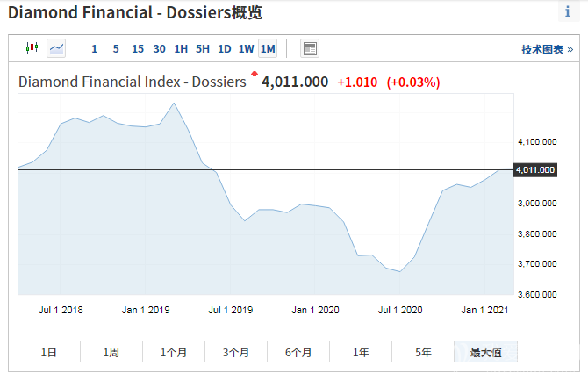
Task: Toggle the 1M monthly interval
Action: pyautogui.click(x=268, y=49)
